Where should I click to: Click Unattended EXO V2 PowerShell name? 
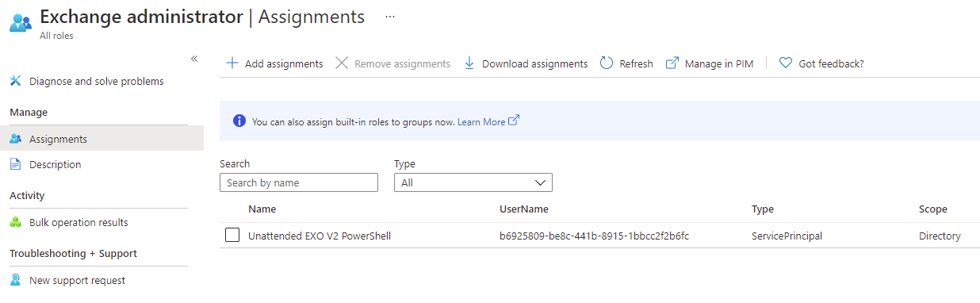[x=320, y=236]
